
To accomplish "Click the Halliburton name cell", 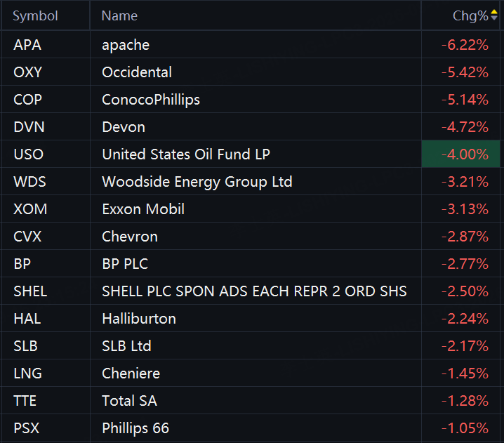I will click(x=139, y=319).
